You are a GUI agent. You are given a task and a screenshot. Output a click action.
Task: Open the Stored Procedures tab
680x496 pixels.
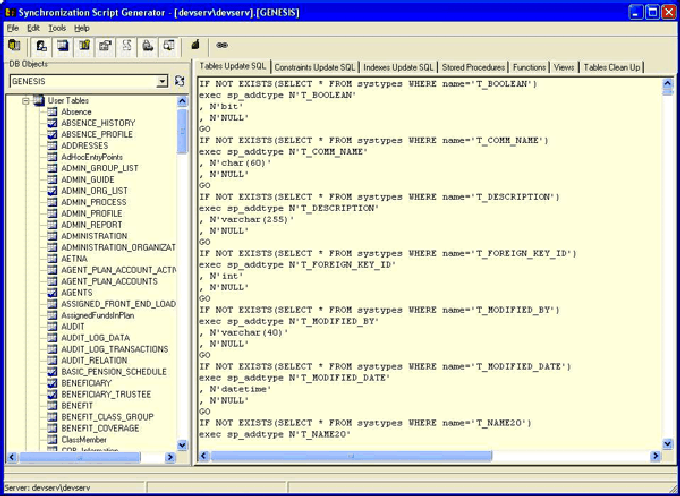pos(473,68)
